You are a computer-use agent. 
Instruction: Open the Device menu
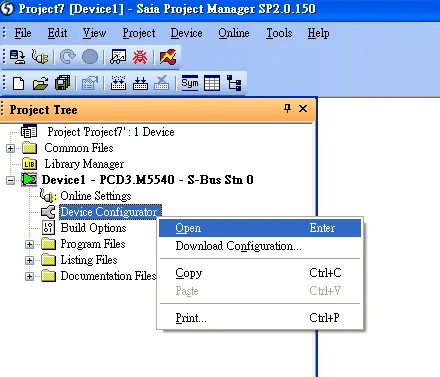pyautogui.click(x=186, y=33)
